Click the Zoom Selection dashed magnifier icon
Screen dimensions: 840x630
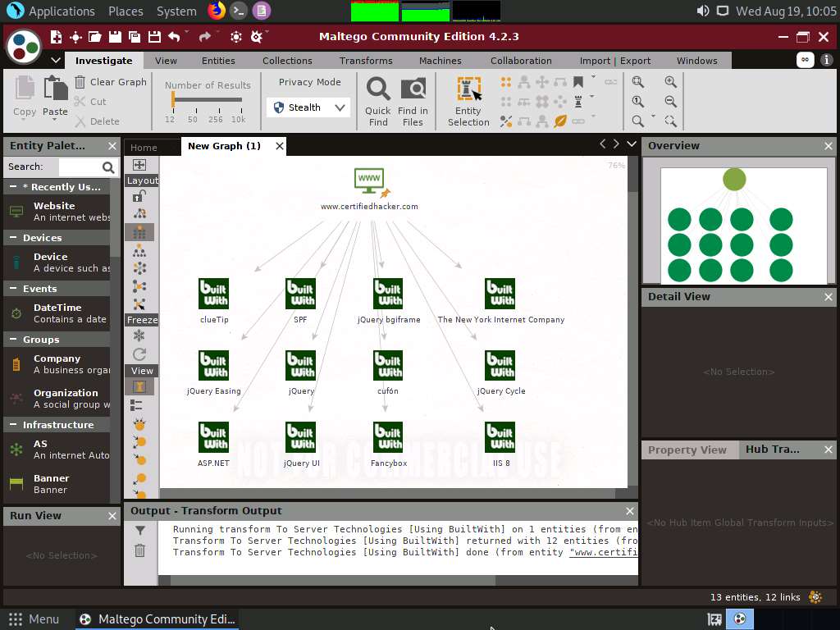670,121
